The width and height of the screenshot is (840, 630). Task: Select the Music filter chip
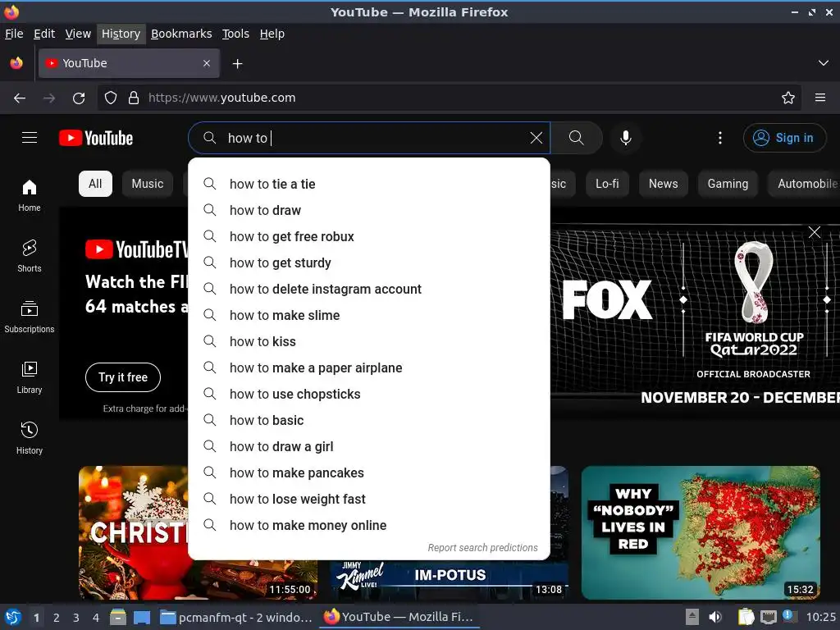coord(148,184)
